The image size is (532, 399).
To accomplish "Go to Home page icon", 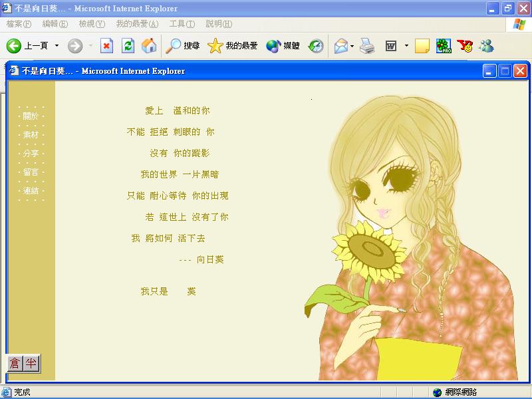I will (149, 46).
